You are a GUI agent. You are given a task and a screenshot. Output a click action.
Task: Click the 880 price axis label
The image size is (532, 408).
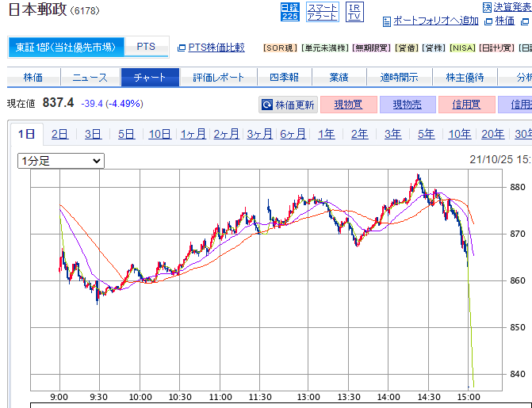518,187
